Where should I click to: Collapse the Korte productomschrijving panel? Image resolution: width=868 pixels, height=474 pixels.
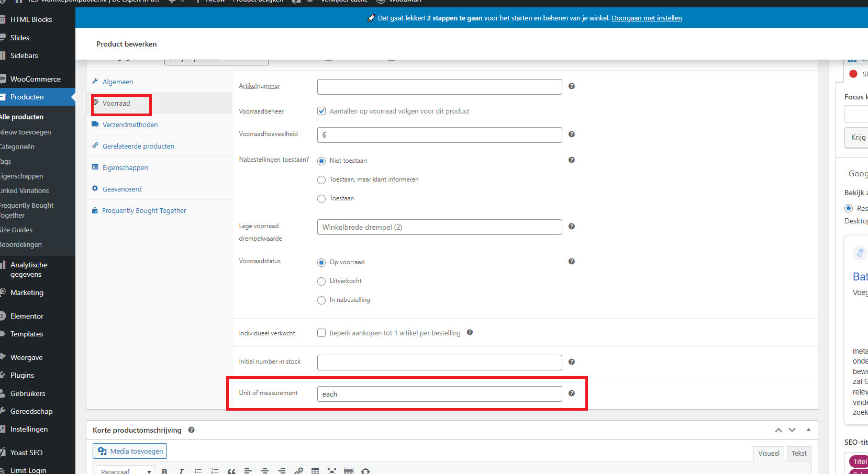pos(808,430)
